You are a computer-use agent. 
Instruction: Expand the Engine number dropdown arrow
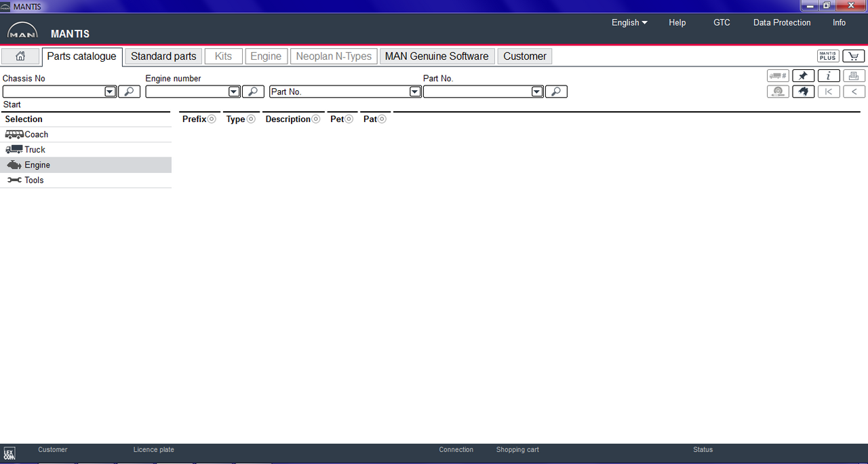point(234,92)
